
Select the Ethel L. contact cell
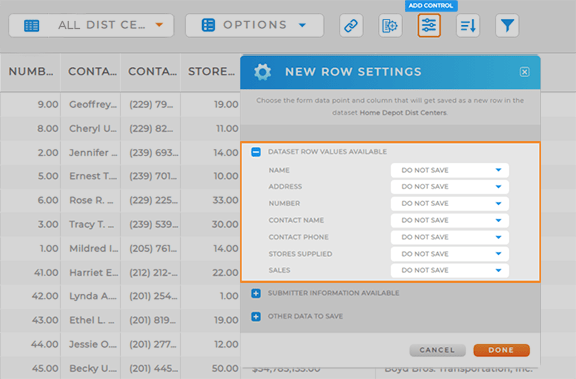[x=91, y=320]
